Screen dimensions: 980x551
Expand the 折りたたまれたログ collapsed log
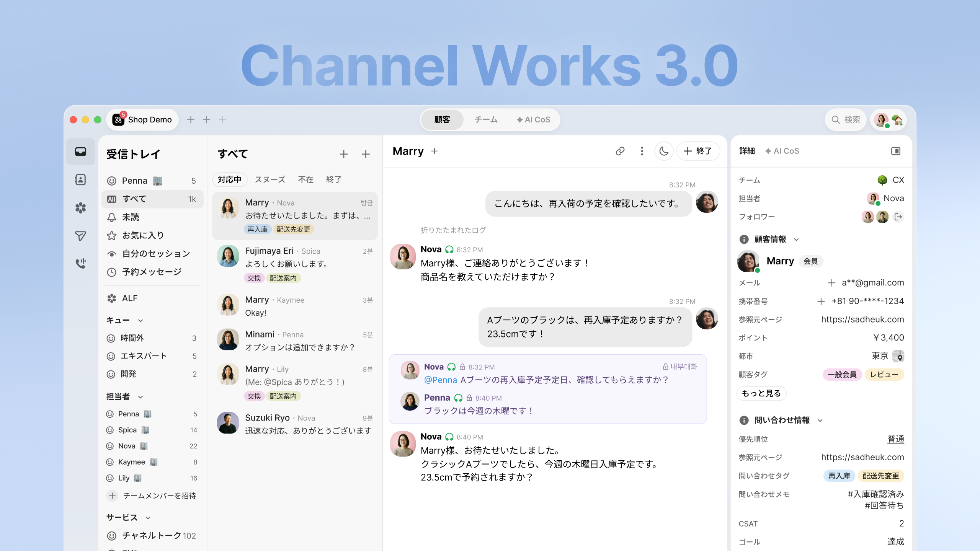[453, 230]
